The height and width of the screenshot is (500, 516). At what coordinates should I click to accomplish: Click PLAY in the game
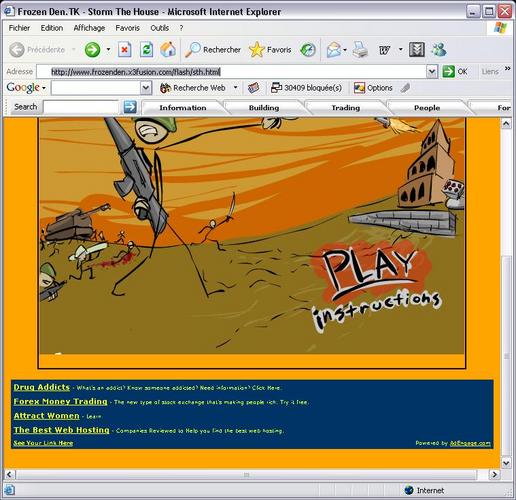(370, 271)
